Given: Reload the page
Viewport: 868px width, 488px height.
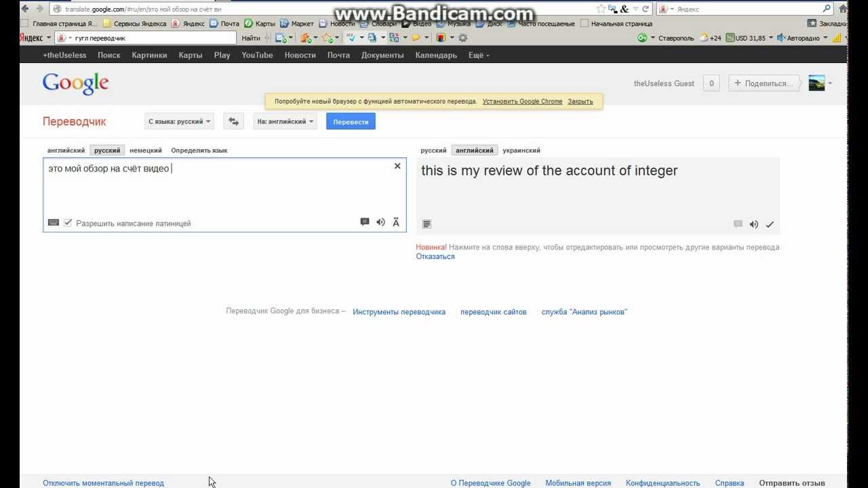Looking at the screenshot, I should click(646, 9).
